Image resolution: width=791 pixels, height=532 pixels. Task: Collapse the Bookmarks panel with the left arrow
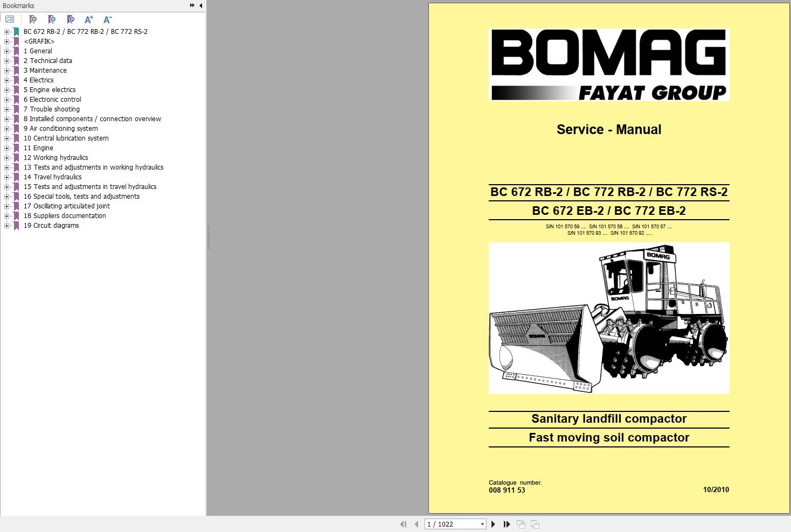click(x=201, y=5)
